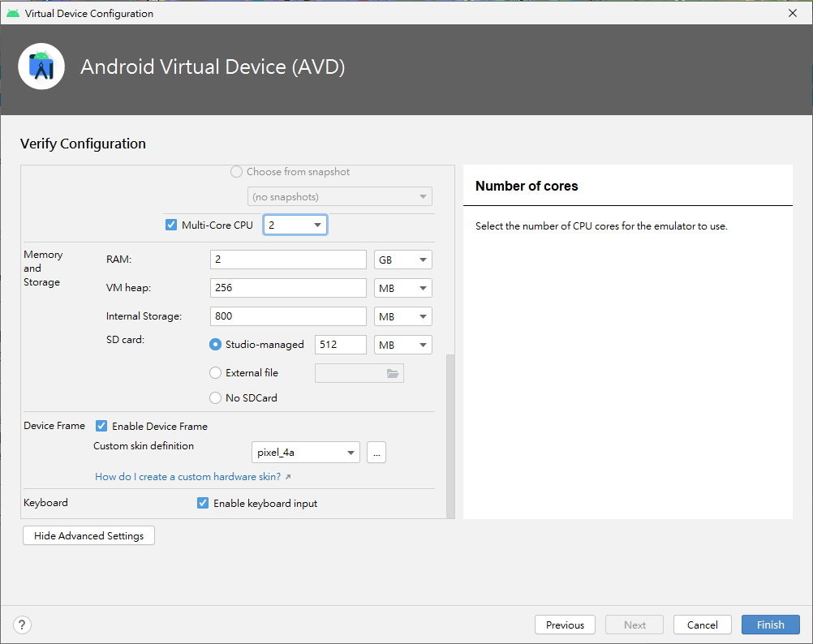Open the Internal Storage unit dropdown
Image resolution: width=813 pixels, height=644 pixels.
tap(403, 316)
